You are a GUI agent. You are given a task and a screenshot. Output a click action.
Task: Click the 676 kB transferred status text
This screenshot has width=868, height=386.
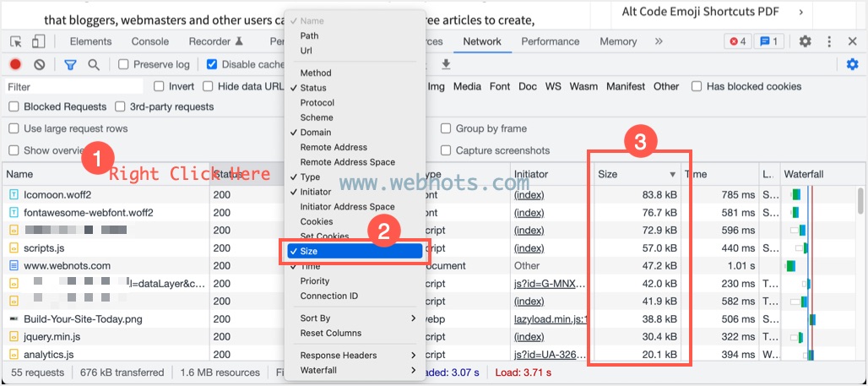pos(122,372)
